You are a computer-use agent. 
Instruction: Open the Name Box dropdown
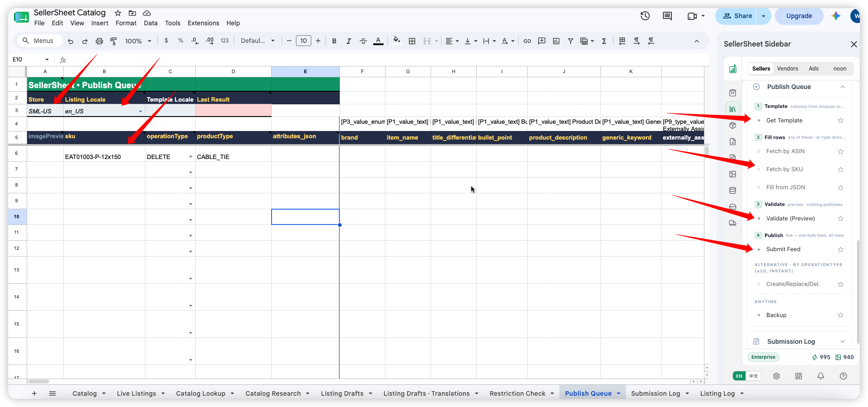pyautogui.click(x=47, y=60)
